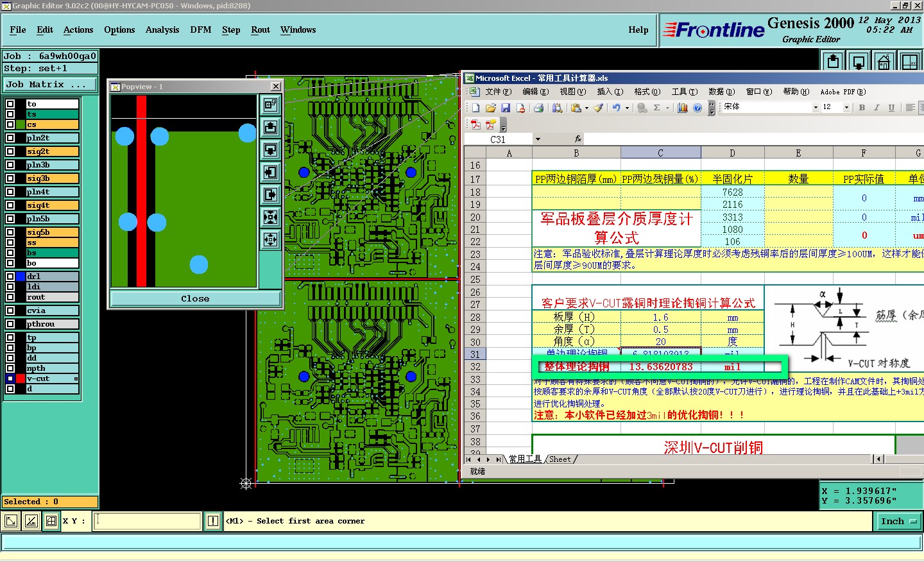Open the Paste options dropdown arrow

[x=586, y=108]
